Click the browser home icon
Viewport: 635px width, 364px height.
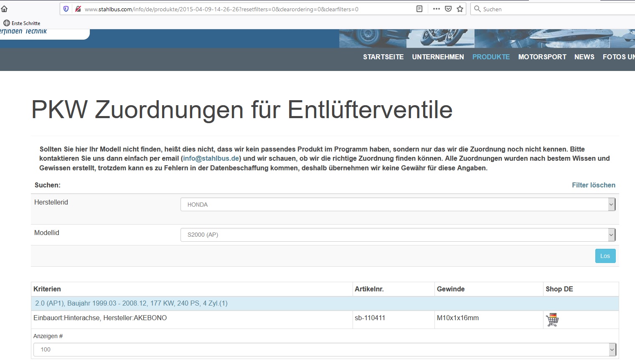tap(5, 9)
